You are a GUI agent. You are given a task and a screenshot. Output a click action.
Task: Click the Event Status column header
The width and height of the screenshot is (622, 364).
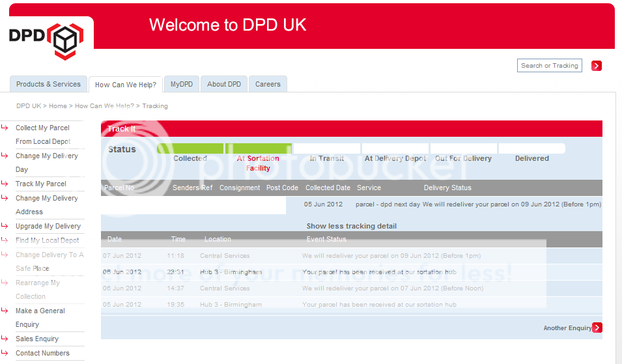click(x=326, y=239)
